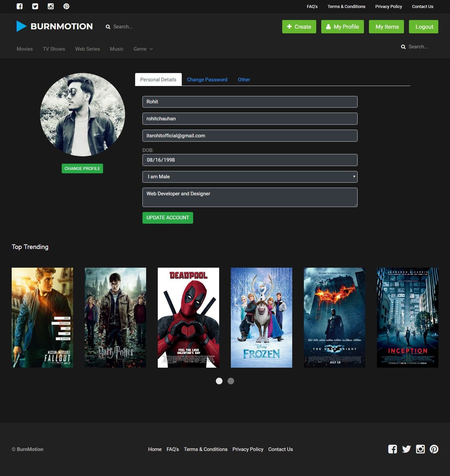Click the circular profile photo

pyautogui.click(x=82, y=114)
